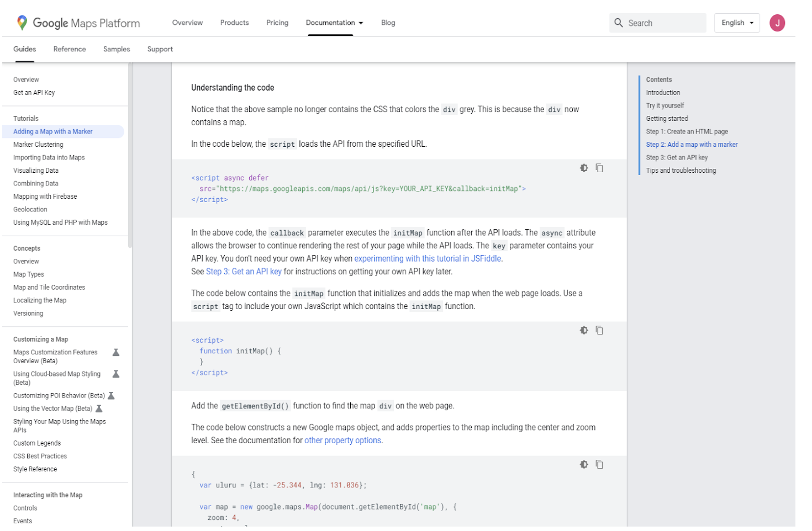Open the Pricing page from the top navigation

(277, 23)
